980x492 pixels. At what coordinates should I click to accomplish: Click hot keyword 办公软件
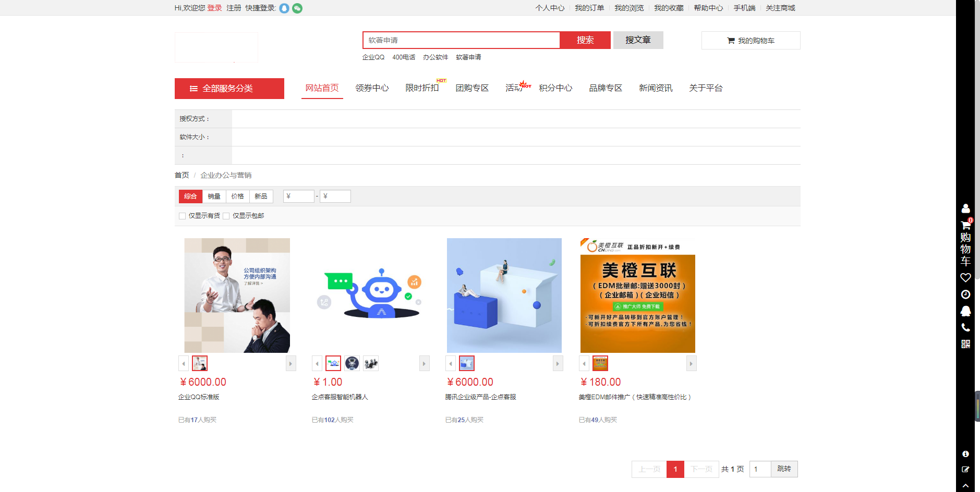point(435,57)
